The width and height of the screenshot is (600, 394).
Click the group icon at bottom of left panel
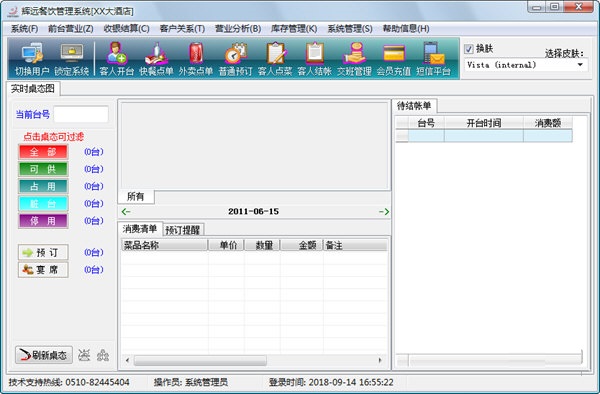[103, 355]
